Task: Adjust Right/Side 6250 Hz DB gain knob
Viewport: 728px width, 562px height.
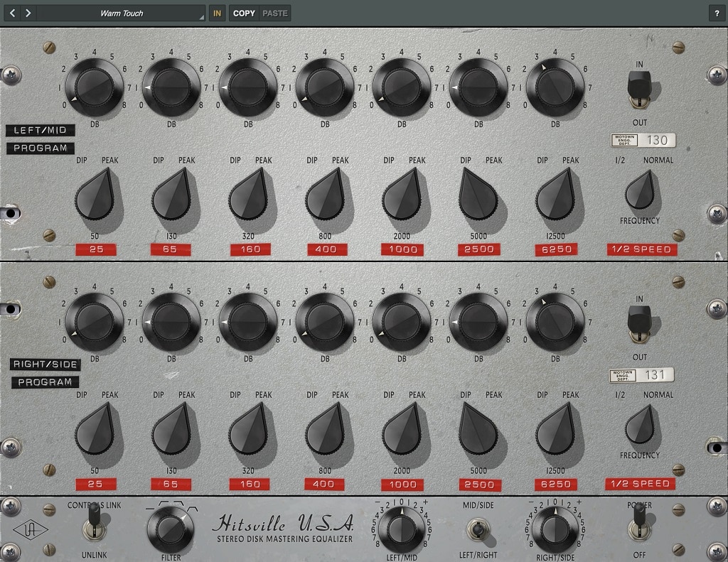Action: (555, 322)
